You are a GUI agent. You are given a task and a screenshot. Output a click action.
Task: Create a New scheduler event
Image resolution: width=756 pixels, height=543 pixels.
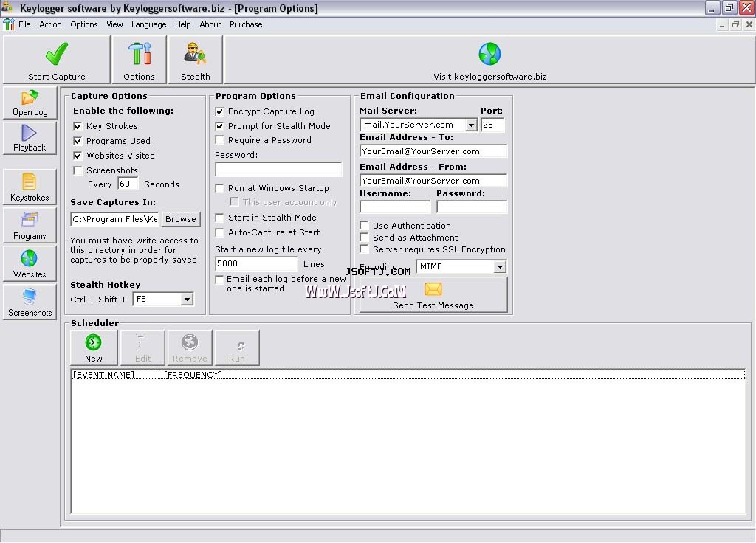pyautogui.click(x=94, y=347)
